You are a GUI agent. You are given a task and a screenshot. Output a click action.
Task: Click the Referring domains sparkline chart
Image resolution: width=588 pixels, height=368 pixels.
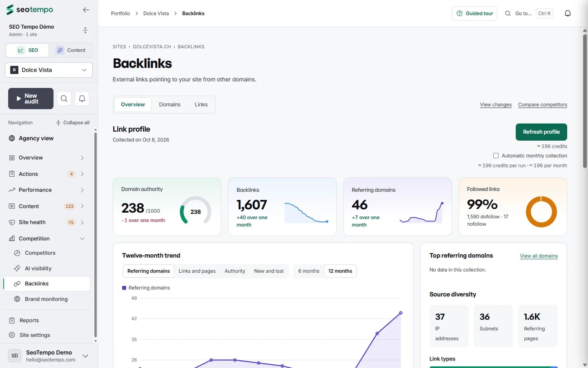point(421,212)
